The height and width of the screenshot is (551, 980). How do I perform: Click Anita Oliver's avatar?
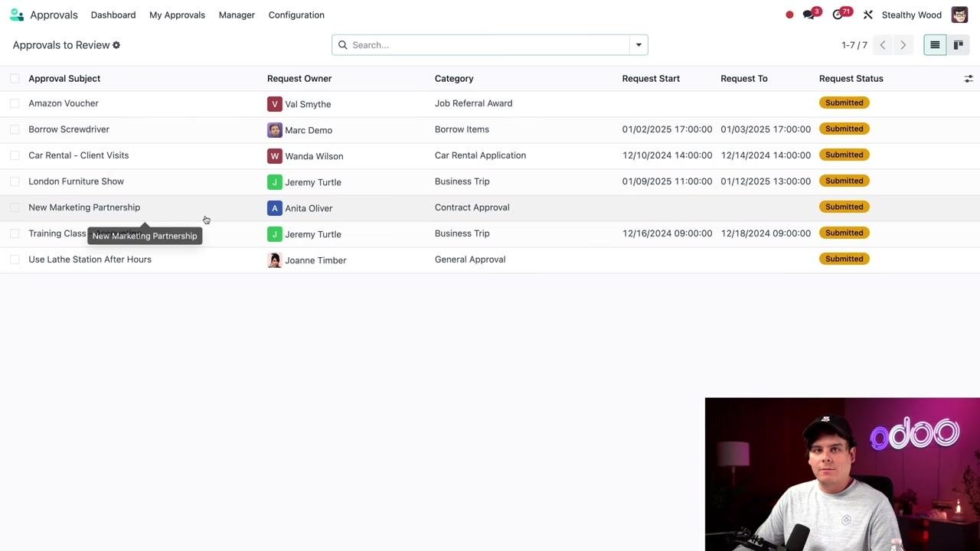coord(274,208)
